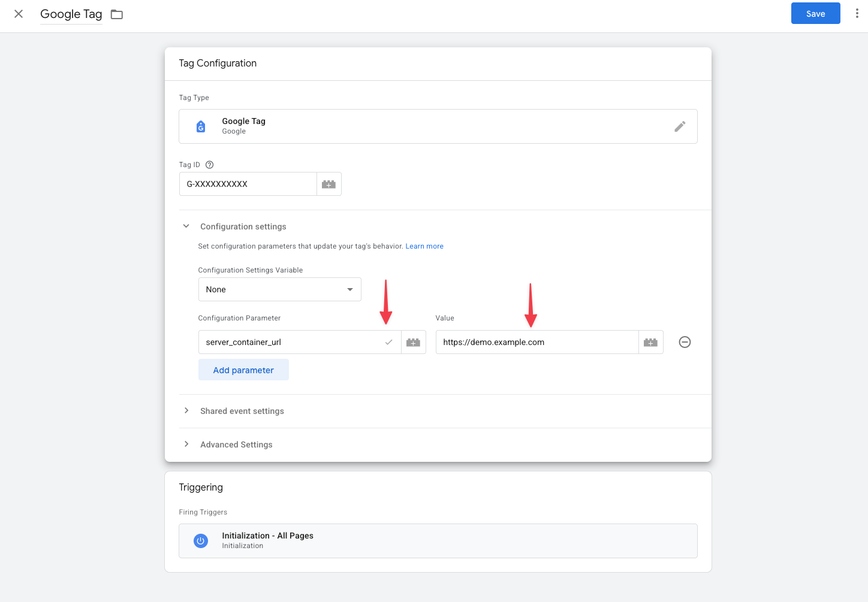Open Configuration Settings Variable dropdown
The image size is (868, 602).
click(x=280, y=289)
